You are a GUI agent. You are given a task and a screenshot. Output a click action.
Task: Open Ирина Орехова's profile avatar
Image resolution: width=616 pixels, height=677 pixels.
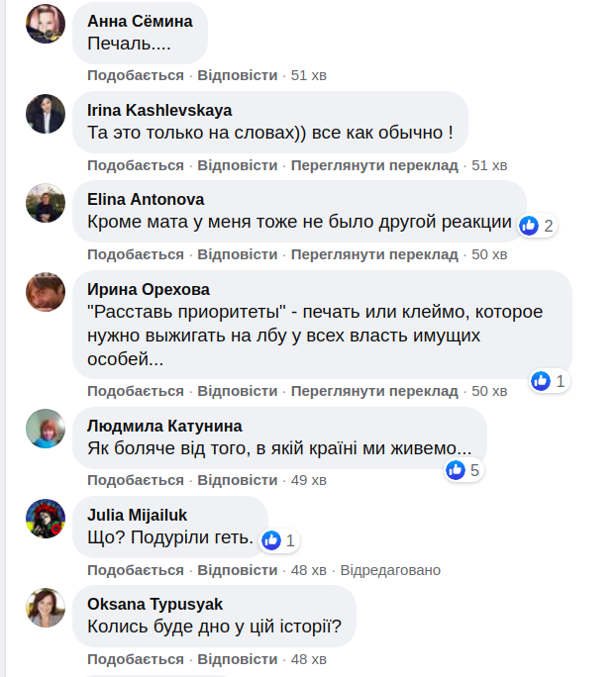click(46, 292)
